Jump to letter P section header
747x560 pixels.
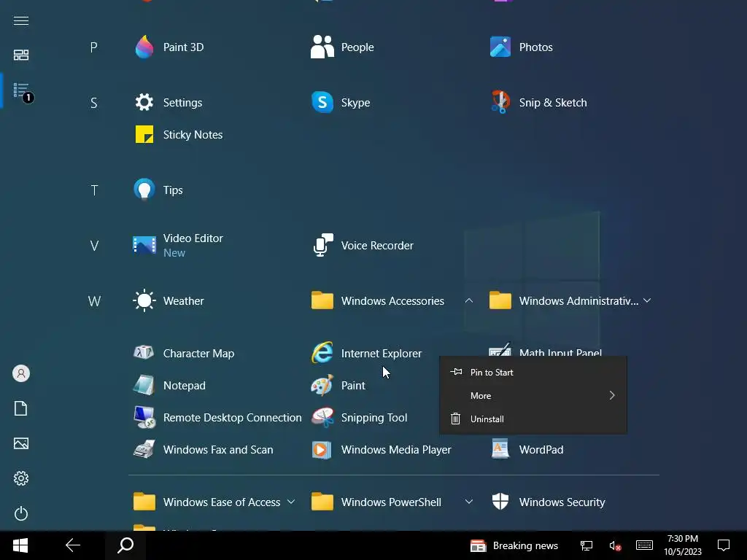(94, 47)
